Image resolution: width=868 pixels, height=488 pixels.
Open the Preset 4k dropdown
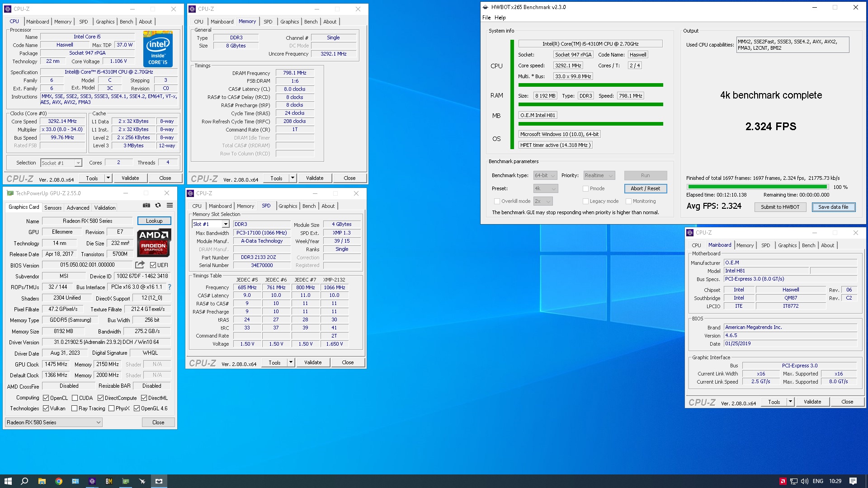(x=546, y=189)
